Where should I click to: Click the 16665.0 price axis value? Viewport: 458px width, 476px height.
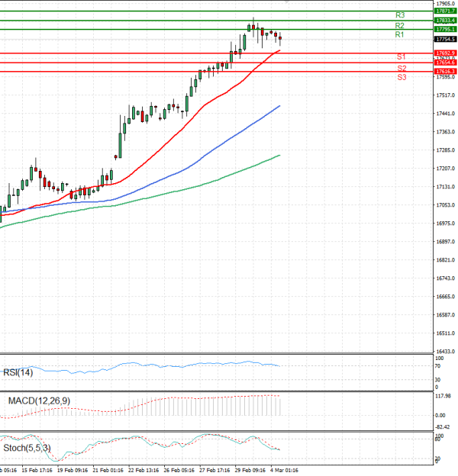click(x=446, y=297)
